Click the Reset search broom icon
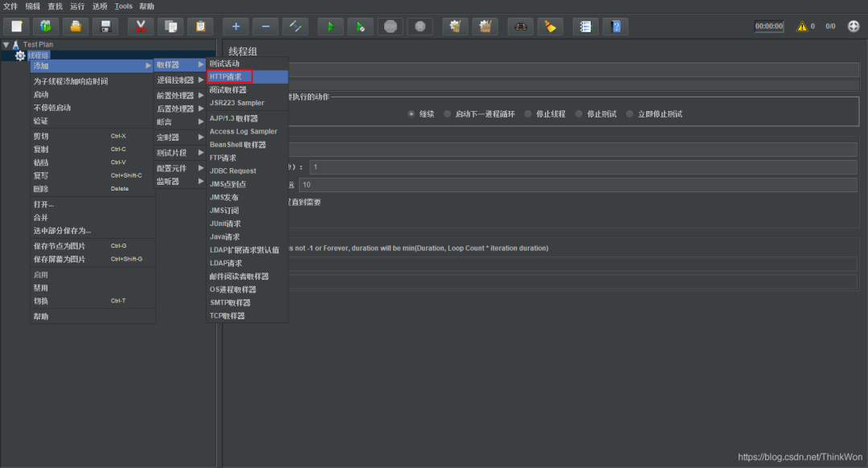Image resolution: width=868 pixels, height=468 pixels. [x=551, y=27]
